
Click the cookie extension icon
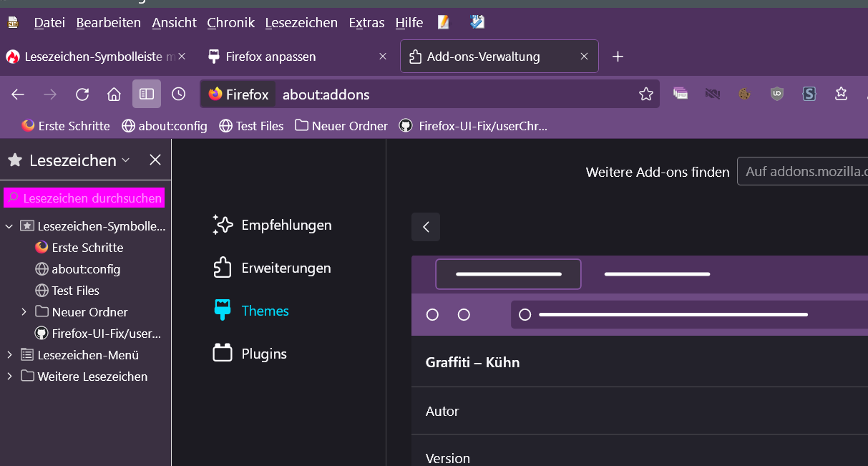[x=744, y=94]
